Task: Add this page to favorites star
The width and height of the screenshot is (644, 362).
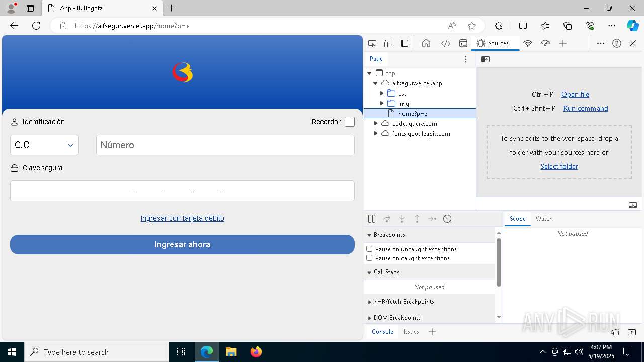Action: click(472, 26)
